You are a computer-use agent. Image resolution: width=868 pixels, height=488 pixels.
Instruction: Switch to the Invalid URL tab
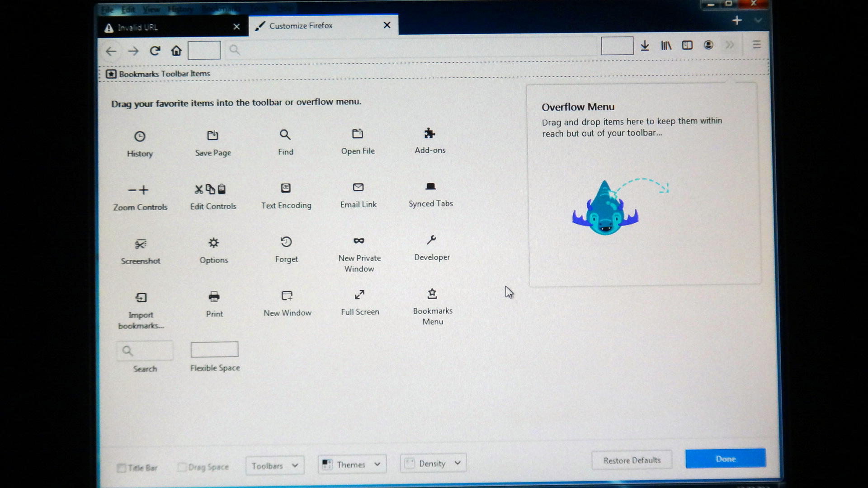pos(172,28)
